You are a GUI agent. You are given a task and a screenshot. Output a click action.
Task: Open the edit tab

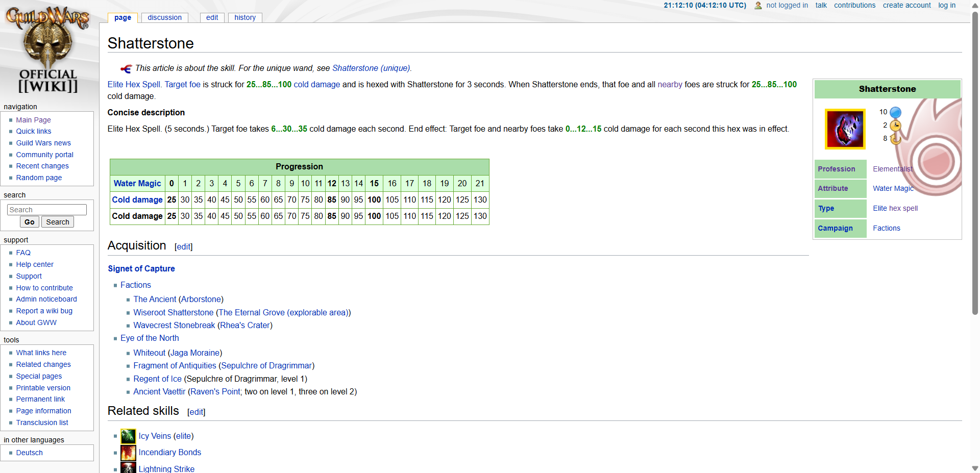(x=212, y=17)
